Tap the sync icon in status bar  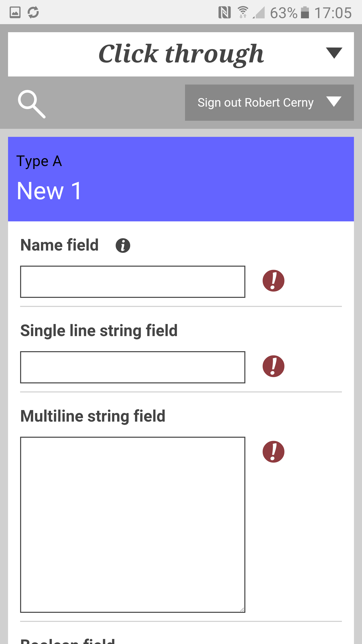(33, 12)
